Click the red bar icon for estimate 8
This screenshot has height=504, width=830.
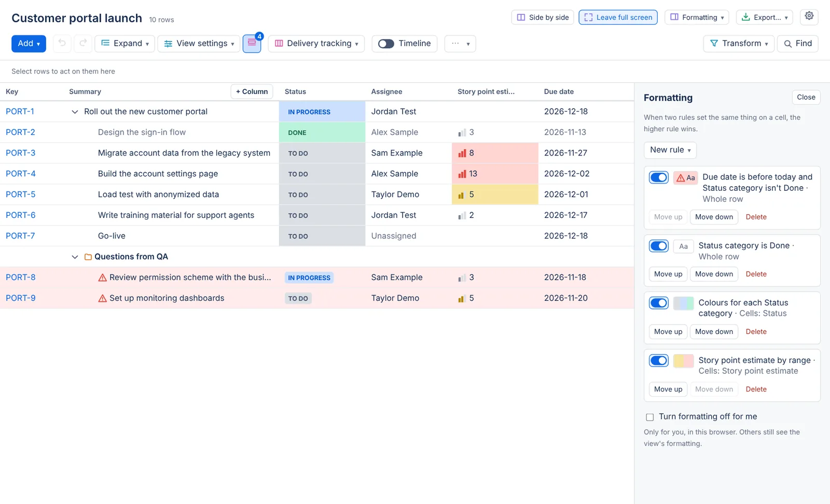(x=462, y=153)
